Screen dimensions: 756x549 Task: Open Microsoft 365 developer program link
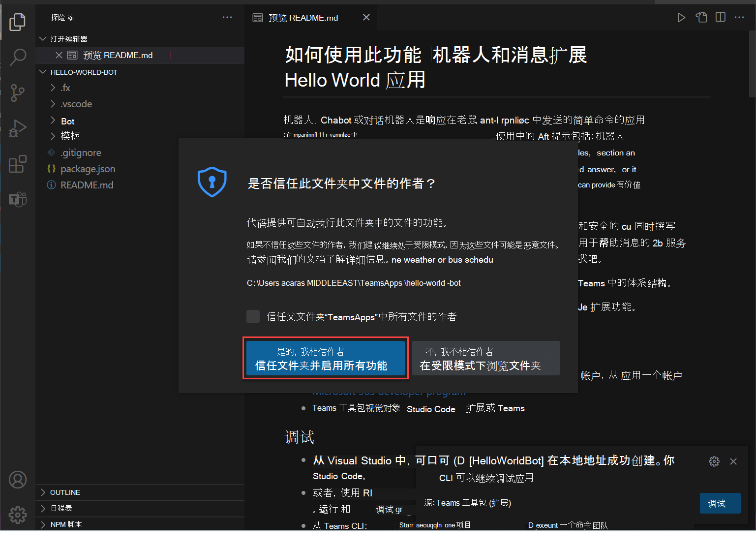(x=388, y=392)
